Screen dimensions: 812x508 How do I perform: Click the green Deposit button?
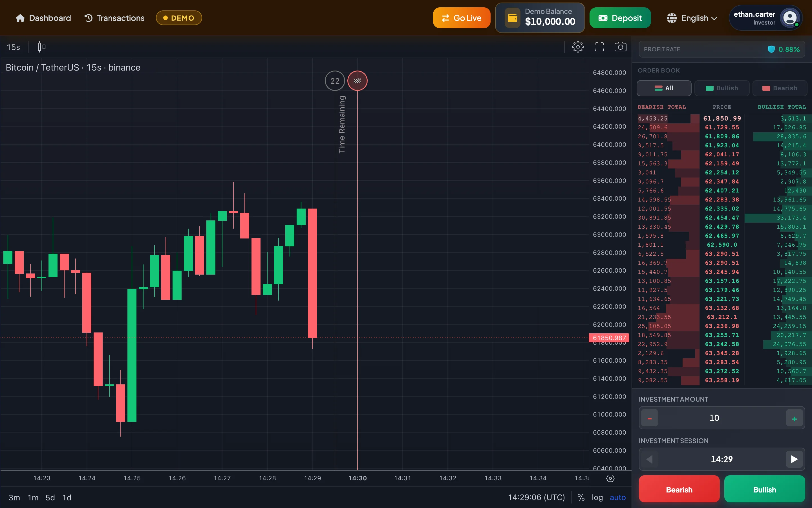tap(620, 18)
